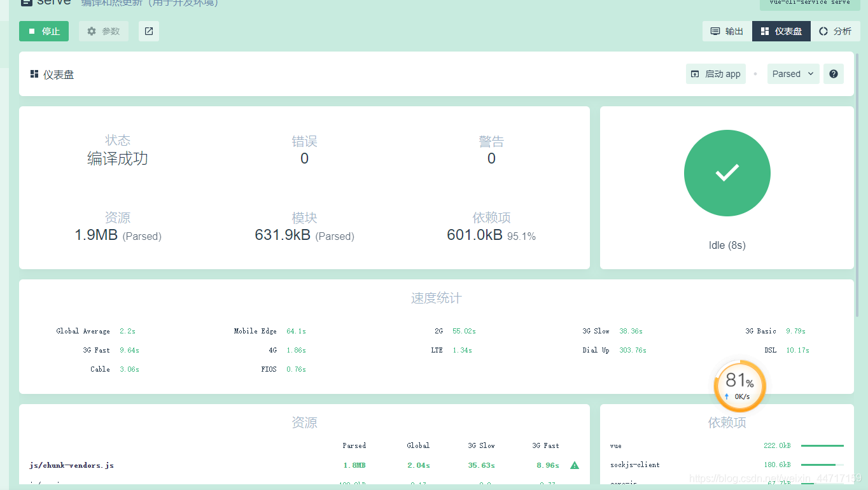Click the help question mark icon
This screenshot has height=490, width=868.
point(834,74)
